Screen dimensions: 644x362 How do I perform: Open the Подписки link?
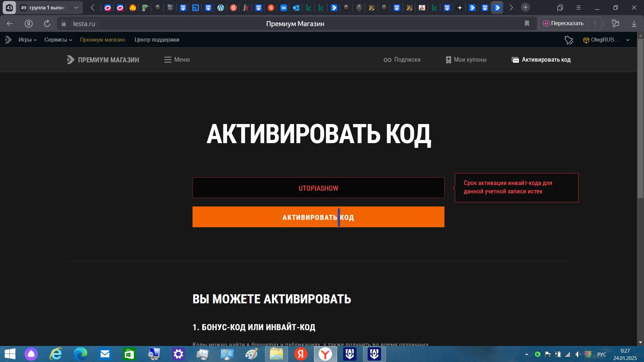402,60
